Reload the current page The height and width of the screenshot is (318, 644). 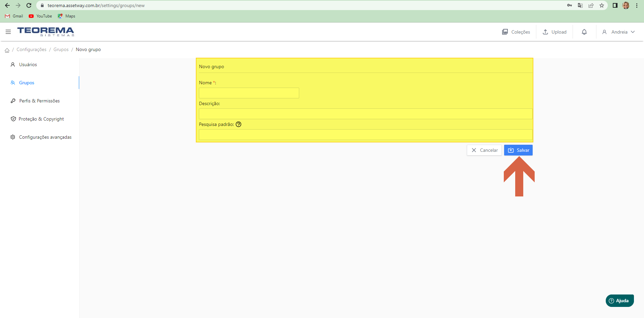point(29,5)
